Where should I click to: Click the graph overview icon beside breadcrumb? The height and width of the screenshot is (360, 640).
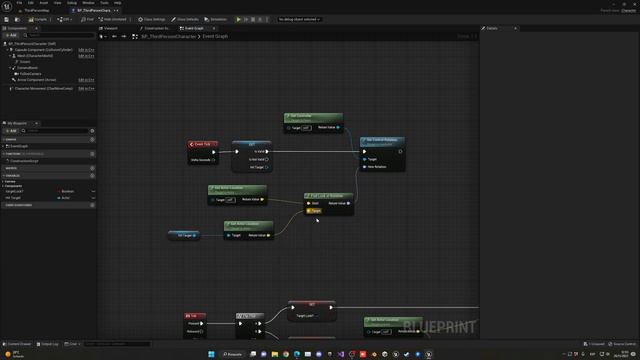click(135, 36)
